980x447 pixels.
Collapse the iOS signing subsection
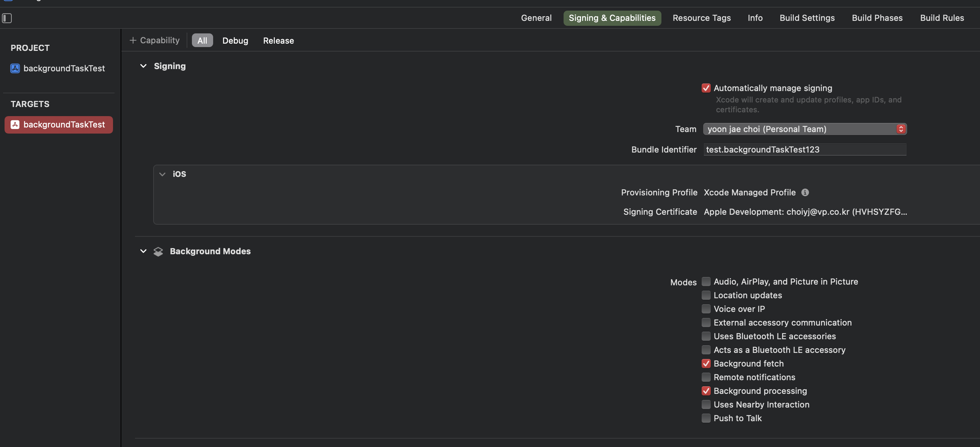(162, 174)
